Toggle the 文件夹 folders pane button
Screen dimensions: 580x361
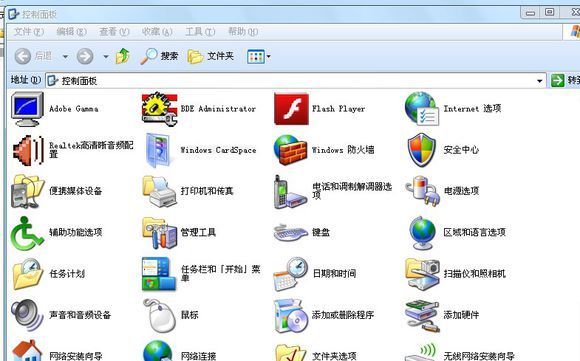(211, 56)
